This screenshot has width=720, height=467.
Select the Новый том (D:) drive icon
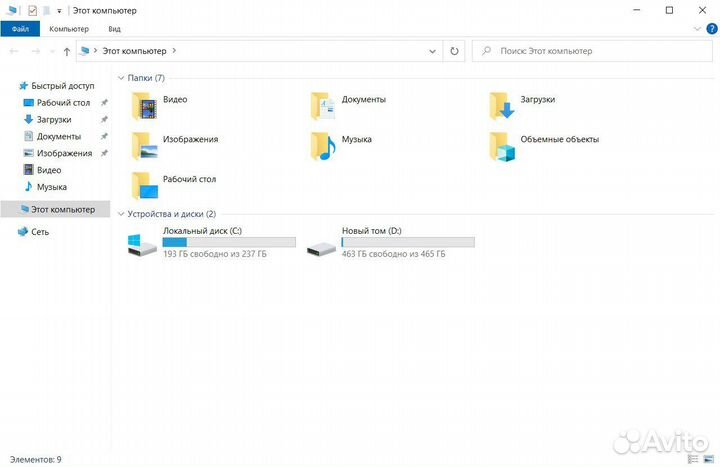pos(321,249)
